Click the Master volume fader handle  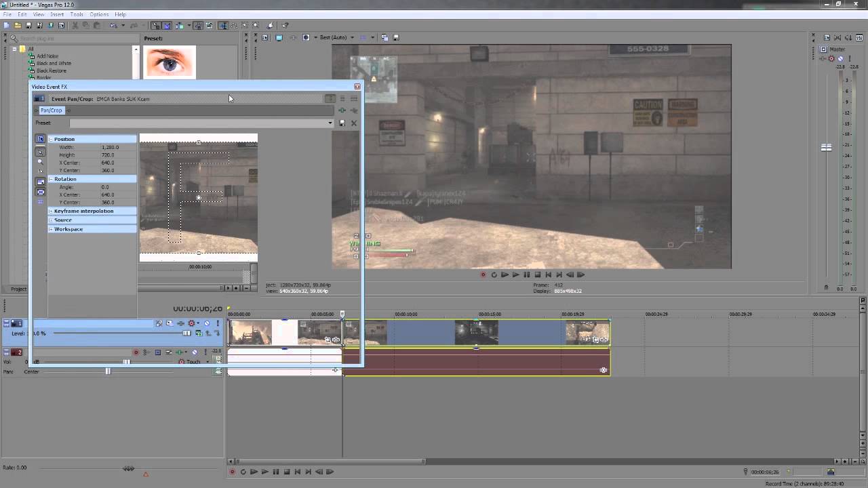[x=826, y=147]
